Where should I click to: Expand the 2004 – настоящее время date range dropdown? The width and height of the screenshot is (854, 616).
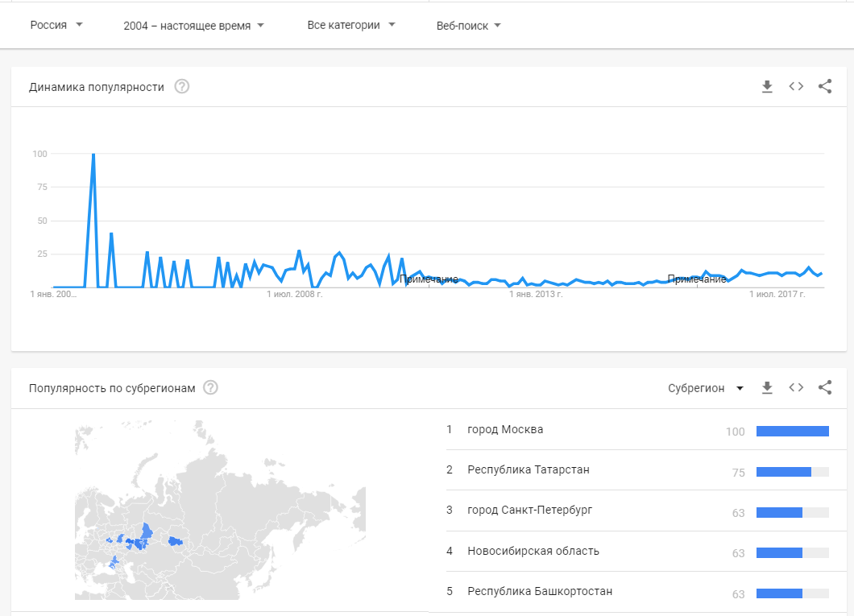click(x=193, y=26)
